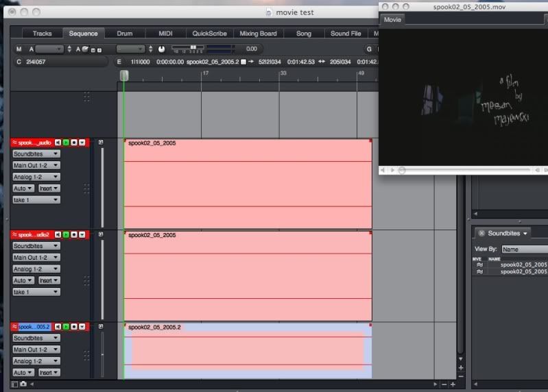The image size is (548, 392).
Task: Click the G button in the info bar
Action: pyautogui.click(x=369, y=49)
